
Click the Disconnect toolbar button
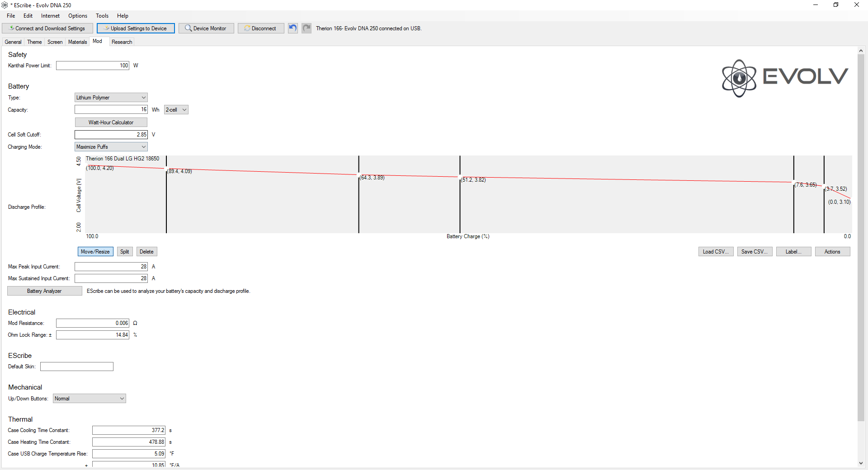tap(261, 28)
